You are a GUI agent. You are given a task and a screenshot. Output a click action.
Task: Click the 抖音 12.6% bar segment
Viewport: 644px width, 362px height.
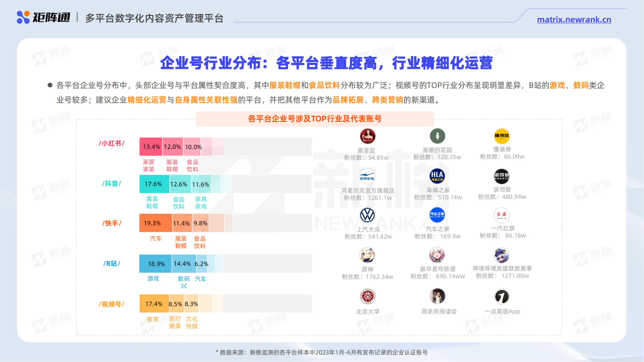pos(180,184)
